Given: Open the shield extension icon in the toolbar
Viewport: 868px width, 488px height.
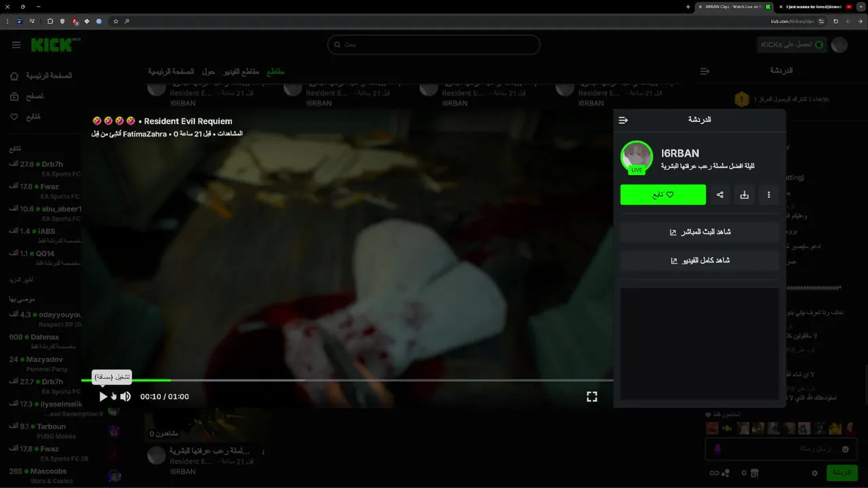Looking at the screenshot, I should 62,21.
